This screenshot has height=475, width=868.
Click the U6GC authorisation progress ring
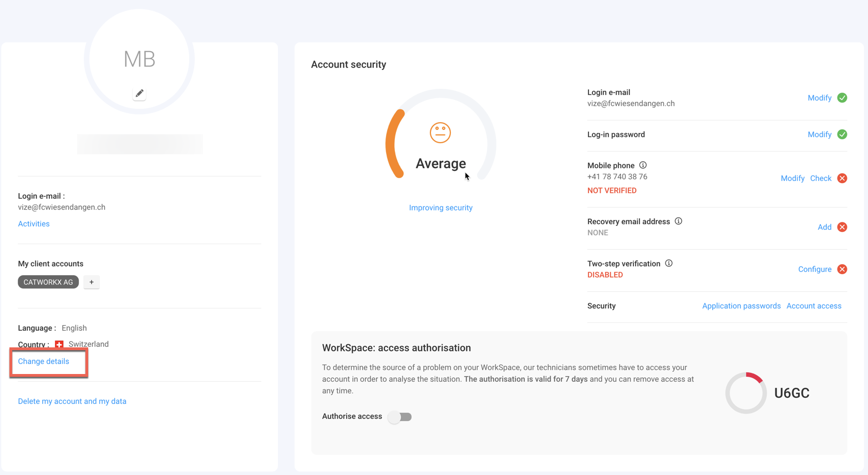[x=746, y=393]
